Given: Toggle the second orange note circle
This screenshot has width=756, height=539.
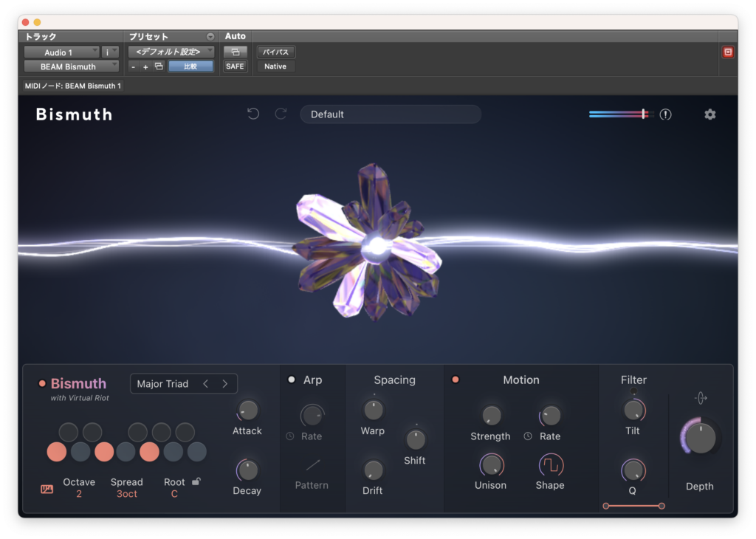Looking at the screenshot, I should pyautogui.click(x=103, y=452).
